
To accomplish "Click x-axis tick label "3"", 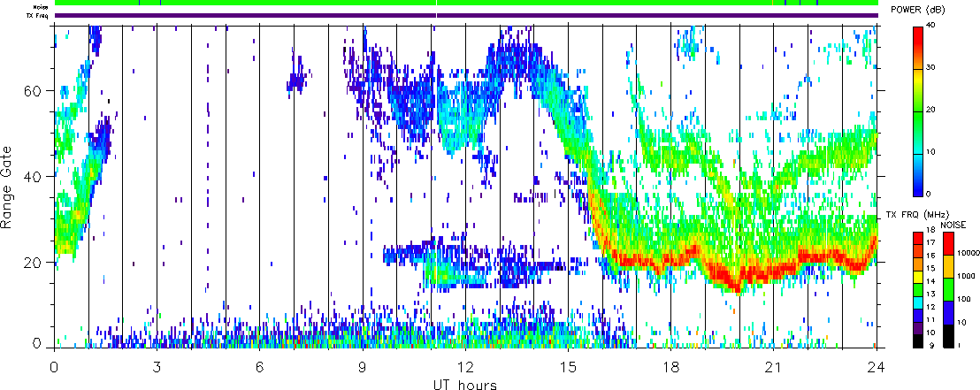I will [157, 367].
